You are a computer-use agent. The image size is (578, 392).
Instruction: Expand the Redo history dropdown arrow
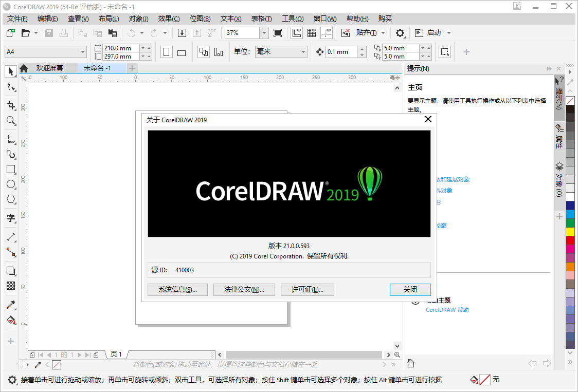coord(165,33)
